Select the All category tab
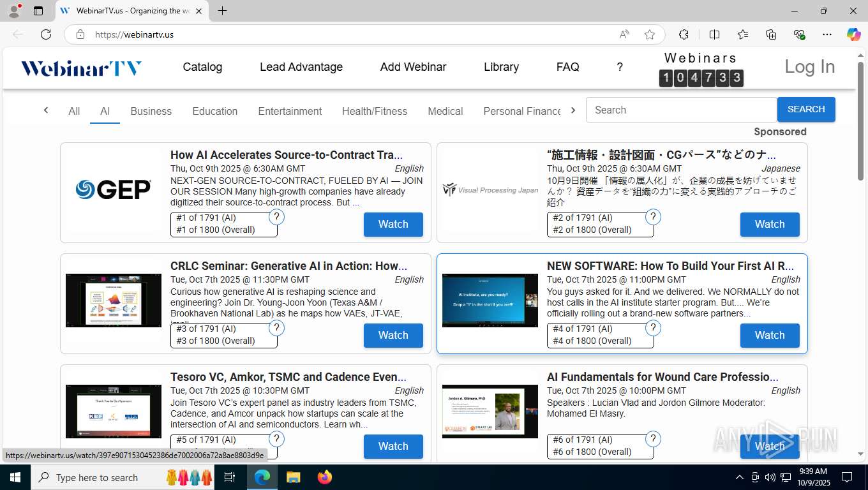The image size is (868, 490). pyautogui.click(x=74, y=111)
